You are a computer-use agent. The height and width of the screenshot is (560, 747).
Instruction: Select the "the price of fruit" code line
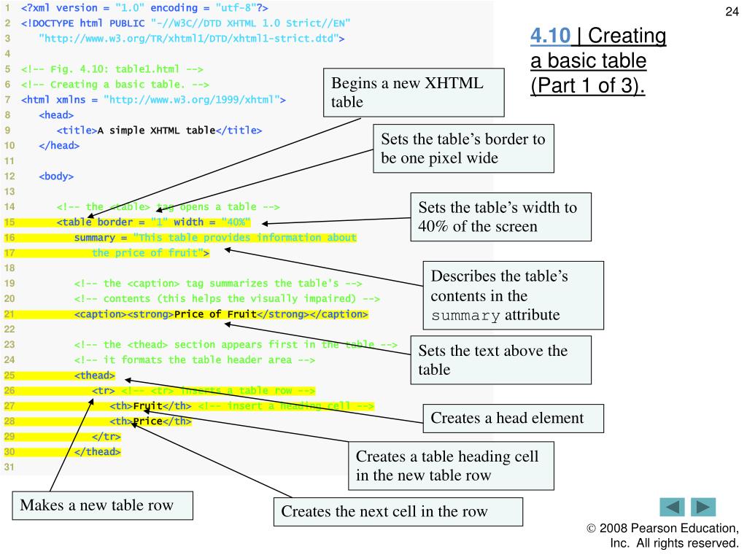coord(150,252)
